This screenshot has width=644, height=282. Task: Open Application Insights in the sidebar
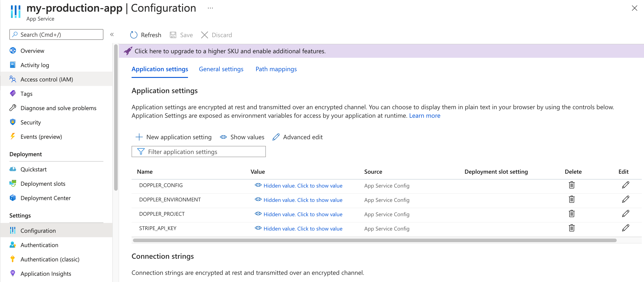[x=45, y=273]
